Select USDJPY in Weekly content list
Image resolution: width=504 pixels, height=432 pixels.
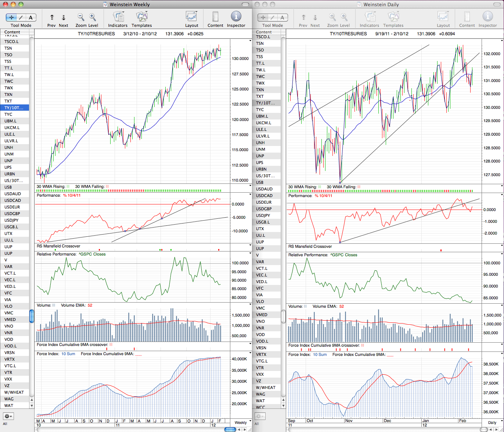(x=15, y=220)
